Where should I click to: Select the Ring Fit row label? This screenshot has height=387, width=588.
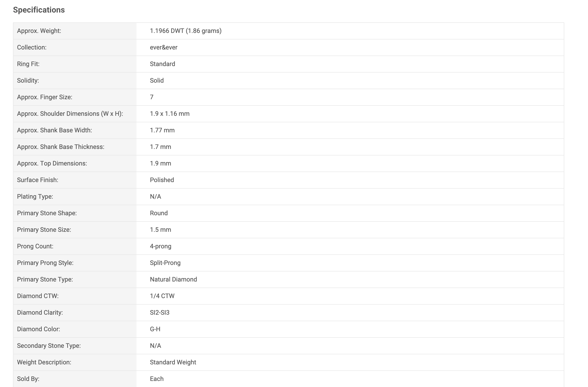28,64
